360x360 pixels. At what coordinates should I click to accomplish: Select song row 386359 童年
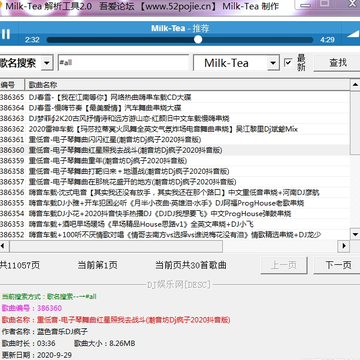(175, 161)
